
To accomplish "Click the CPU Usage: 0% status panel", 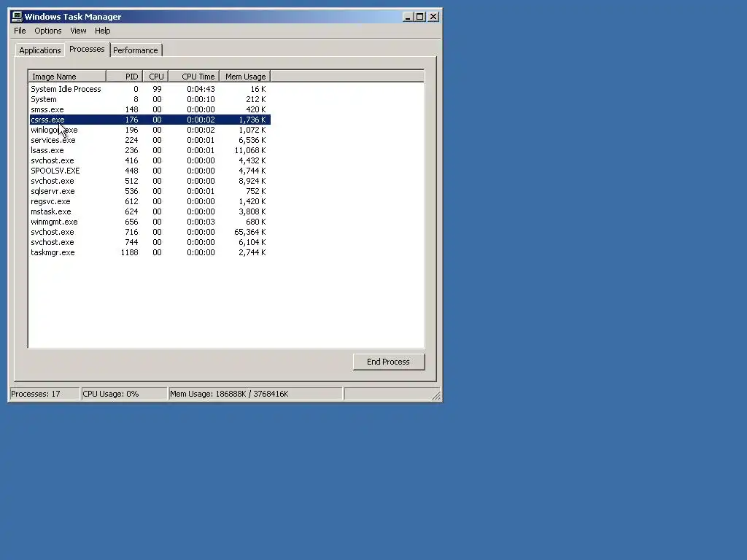I will pos(124,394).
